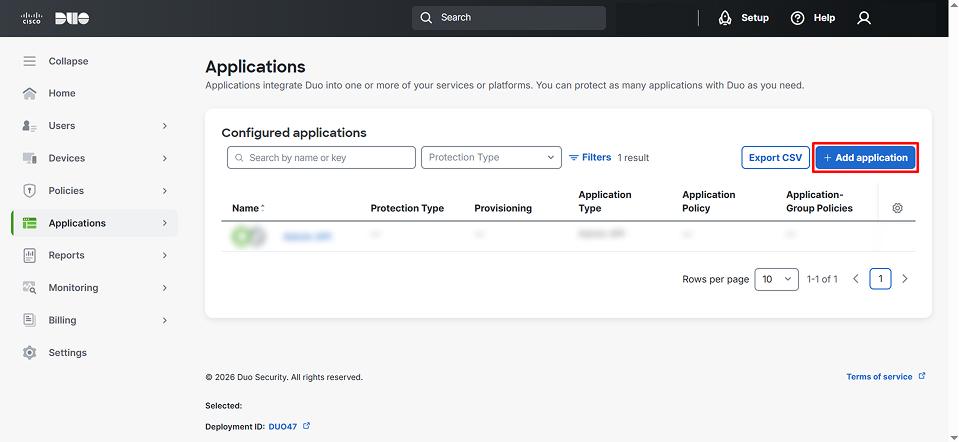Screen dimensions: 959x442
Task: Click the blurred application status icon
Action: coord(248,237)
